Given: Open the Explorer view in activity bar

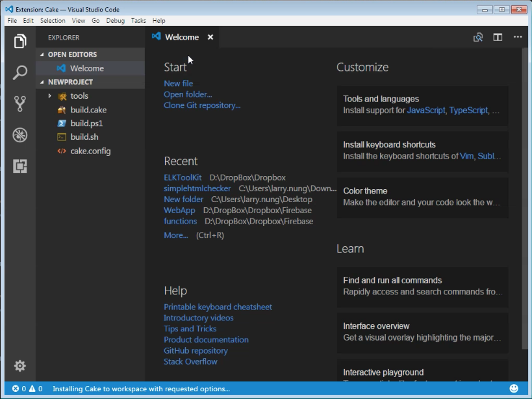Looking at the screenshot, I should tap(20, 42).
